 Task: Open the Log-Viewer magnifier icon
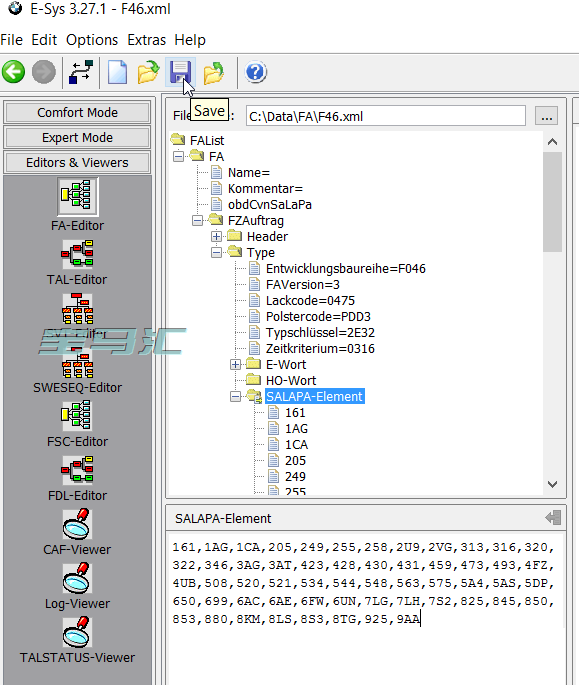click(x=77, y=578)
